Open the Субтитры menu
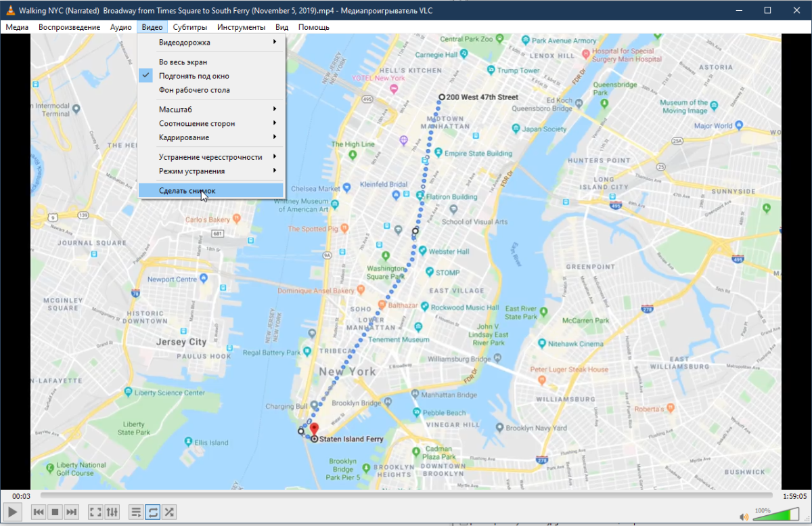 [189, 27]
